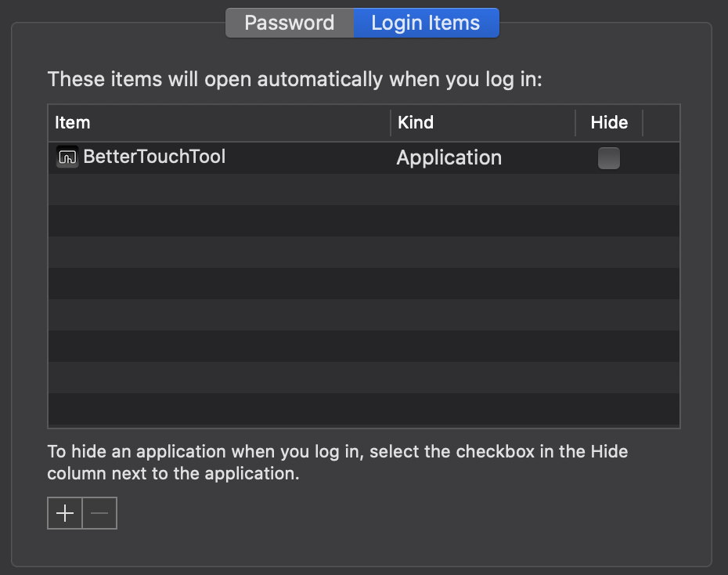The height and width of the screenshot is (575, 728).
Task: Select the Login Items tab
Action: click(x=425, y=23)
